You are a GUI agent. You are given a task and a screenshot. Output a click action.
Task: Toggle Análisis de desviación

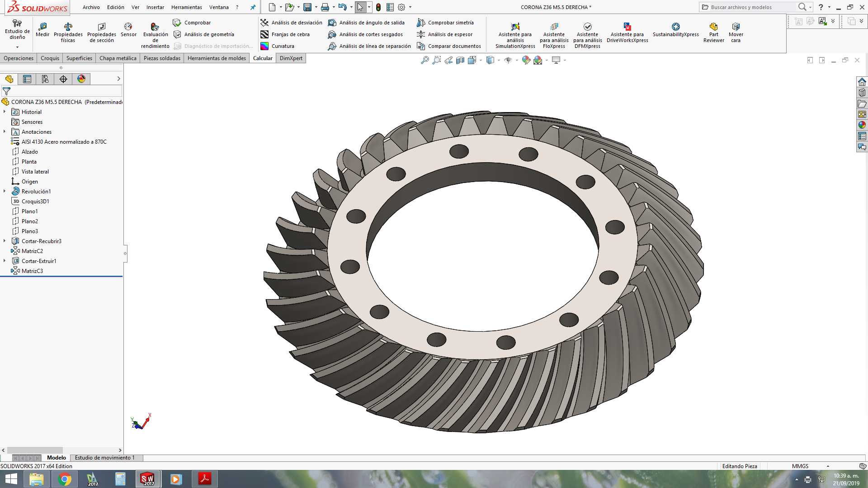point(292,23)
